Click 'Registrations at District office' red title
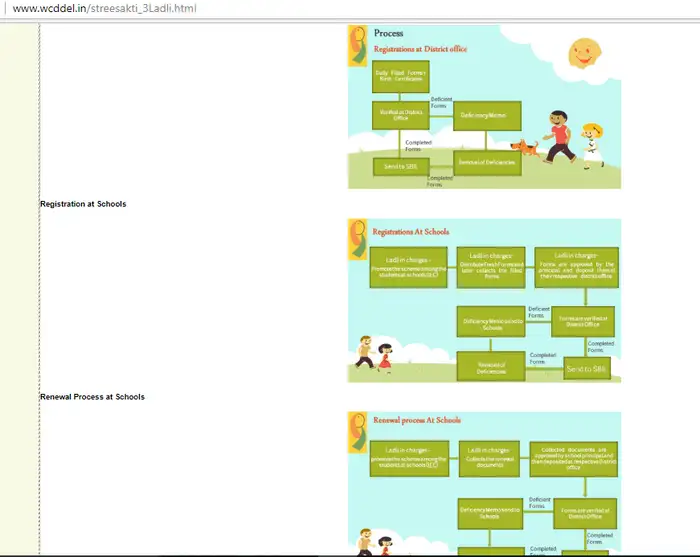Image resolution: width=700 pixels, height=557 pixels. coord(420,48)
